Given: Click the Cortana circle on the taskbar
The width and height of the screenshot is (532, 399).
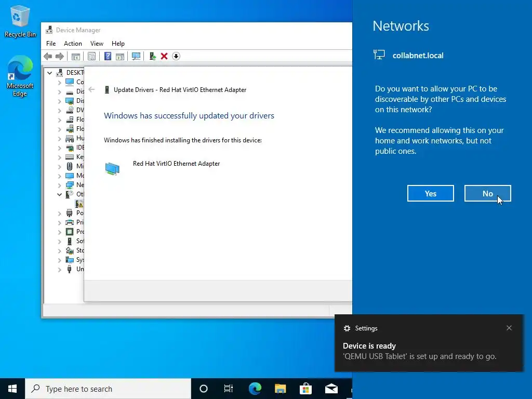Looking at the screenshot, I should click(204, 389).
